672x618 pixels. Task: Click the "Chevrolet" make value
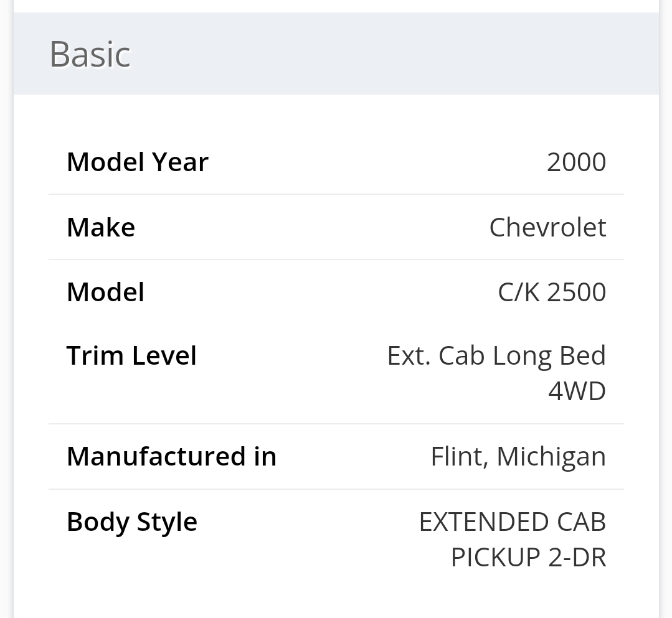(x=547, y=228)
